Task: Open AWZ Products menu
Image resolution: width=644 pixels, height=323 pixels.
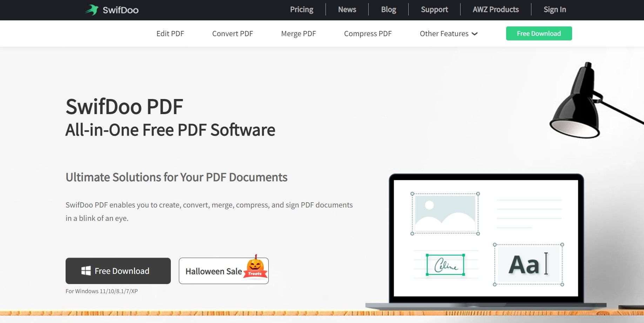Action: pyautogui.click(x=496, y=9)
